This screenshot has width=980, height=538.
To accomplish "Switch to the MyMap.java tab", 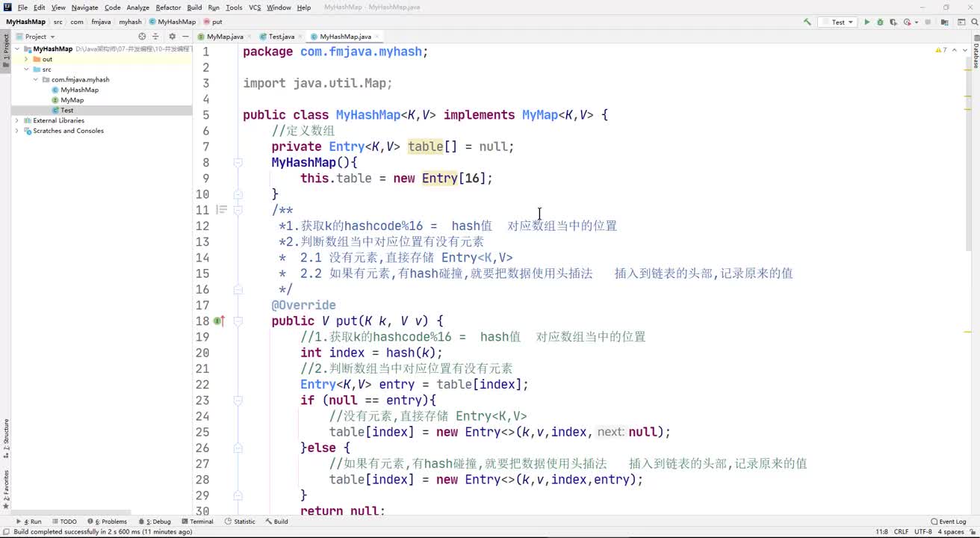I will pyautogui.click(x=225, y=37).
